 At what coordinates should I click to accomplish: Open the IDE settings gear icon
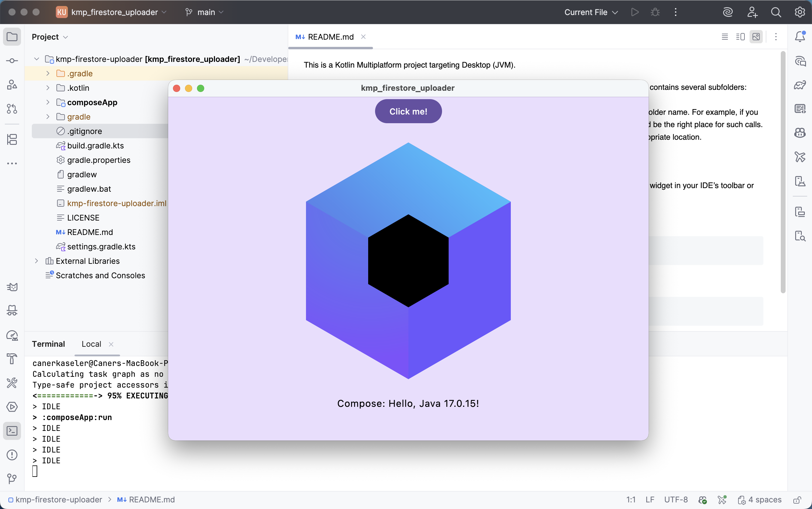point(800,12)
